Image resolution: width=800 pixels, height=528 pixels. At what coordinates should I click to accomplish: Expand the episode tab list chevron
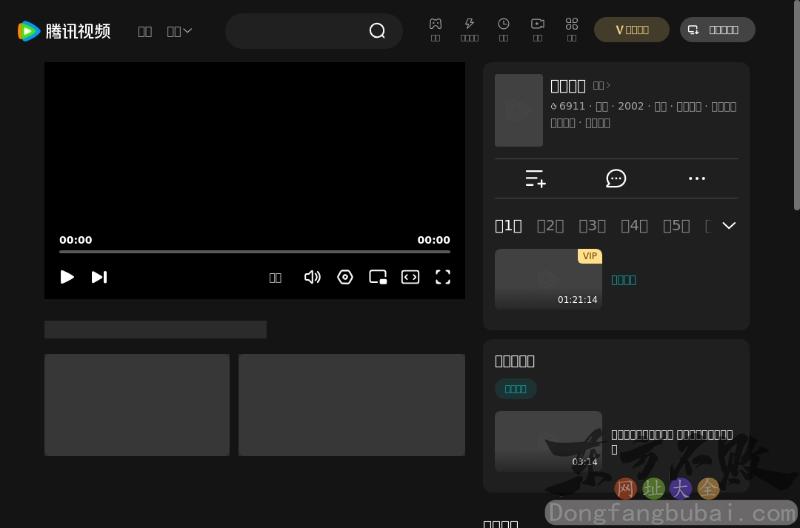pos(729,226)
